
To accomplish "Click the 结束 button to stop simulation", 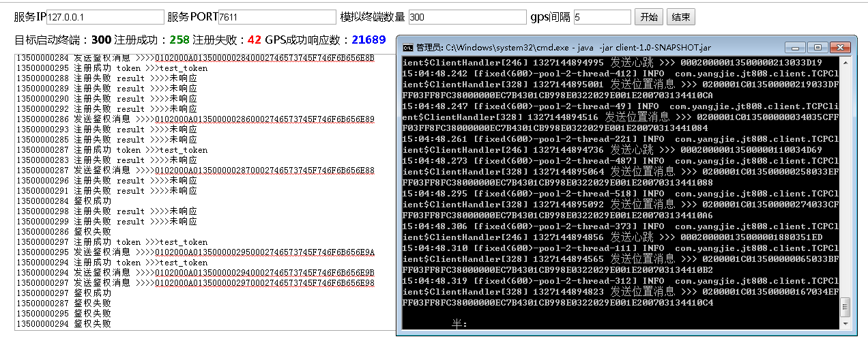I will [680, 17].
